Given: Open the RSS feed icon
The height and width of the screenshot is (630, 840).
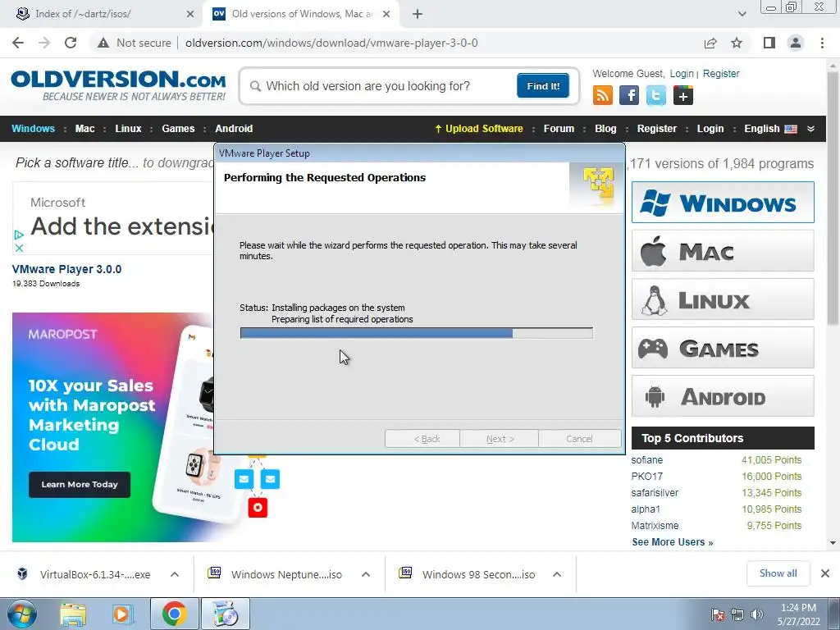Looking at the screenshot, I should click(603, 95).
